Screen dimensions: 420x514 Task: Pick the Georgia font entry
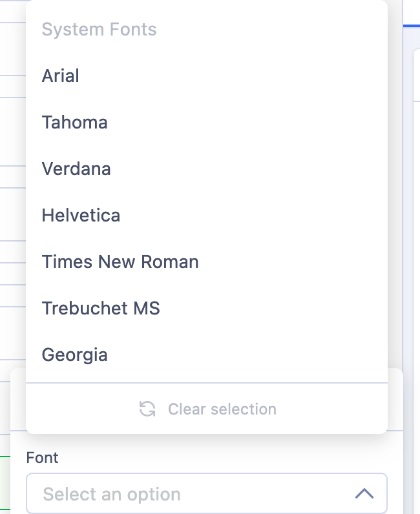coord(75,355)
